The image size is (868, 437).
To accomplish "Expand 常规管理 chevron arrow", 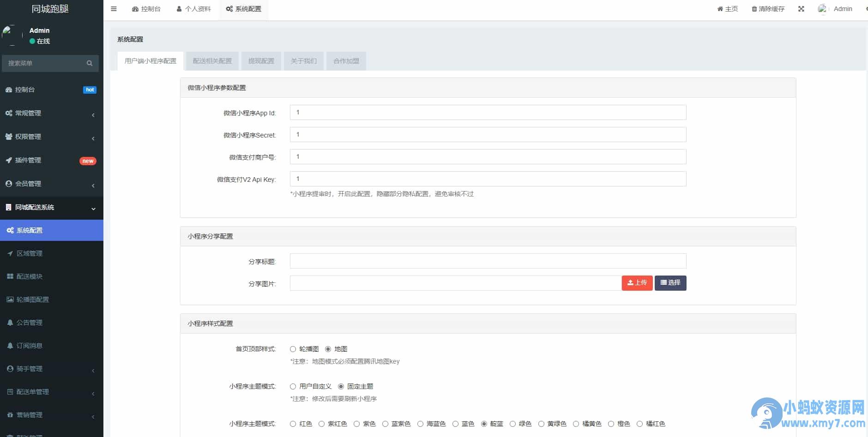I will [93, 114].
